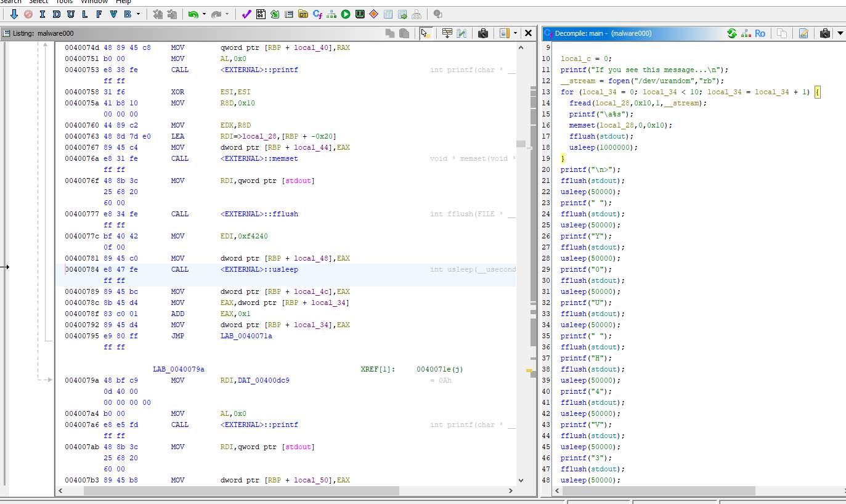846x504 pixels.
Task: Open the Decompile panel menu dropdown arrow
Action: pos(840,33)
